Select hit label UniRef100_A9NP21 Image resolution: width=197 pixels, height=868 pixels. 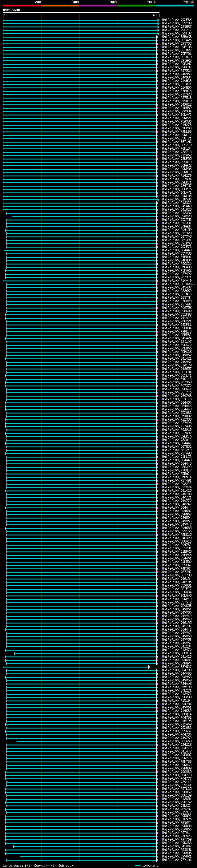coord(176,118)
